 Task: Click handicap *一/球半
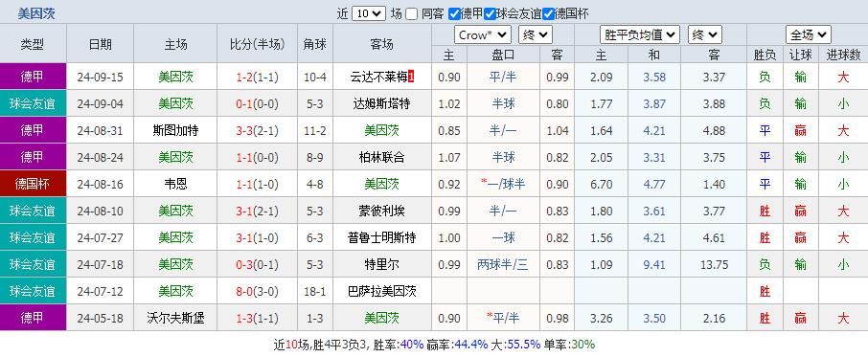(503, 184)
